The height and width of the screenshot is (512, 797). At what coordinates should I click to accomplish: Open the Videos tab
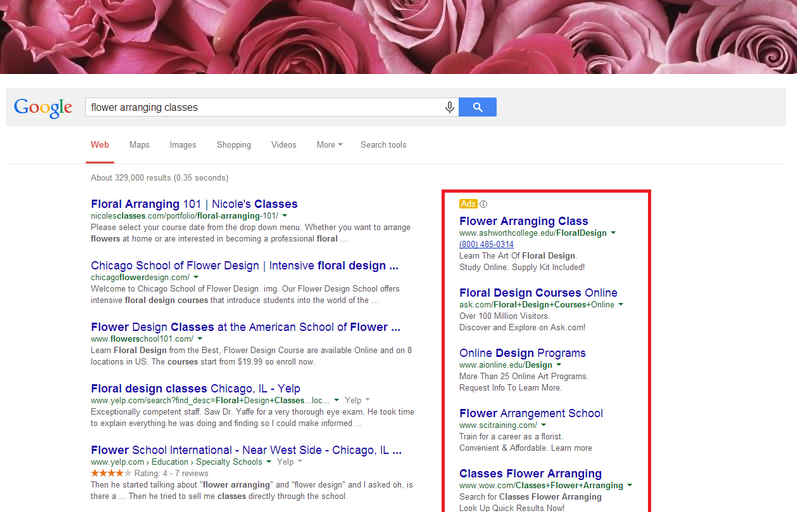284,145
